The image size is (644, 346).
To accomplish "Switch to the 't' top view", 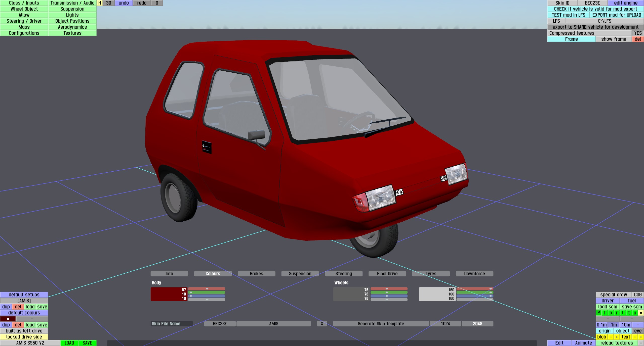I will click(629, 313).
